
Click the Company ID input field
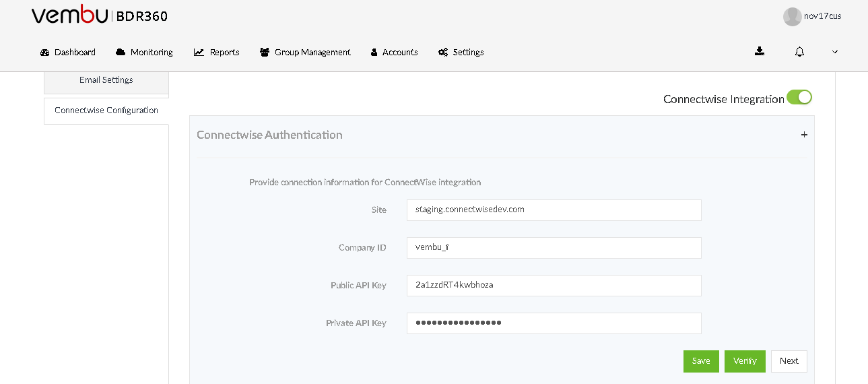(x=554, y=247)
